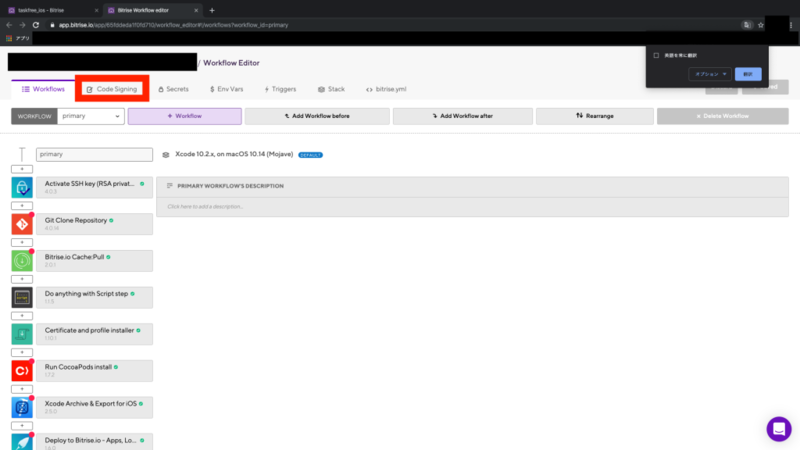The image size is (800, 450).
Task: Select Xcode Archive & Export for iOS card
Action: 94,408
